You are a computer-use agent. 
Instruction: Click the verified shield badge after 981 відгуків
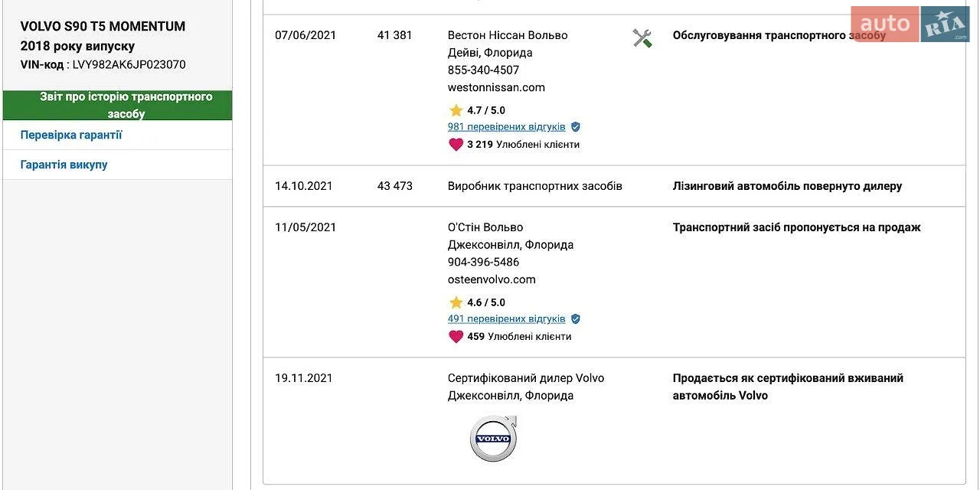click(576, 127)
